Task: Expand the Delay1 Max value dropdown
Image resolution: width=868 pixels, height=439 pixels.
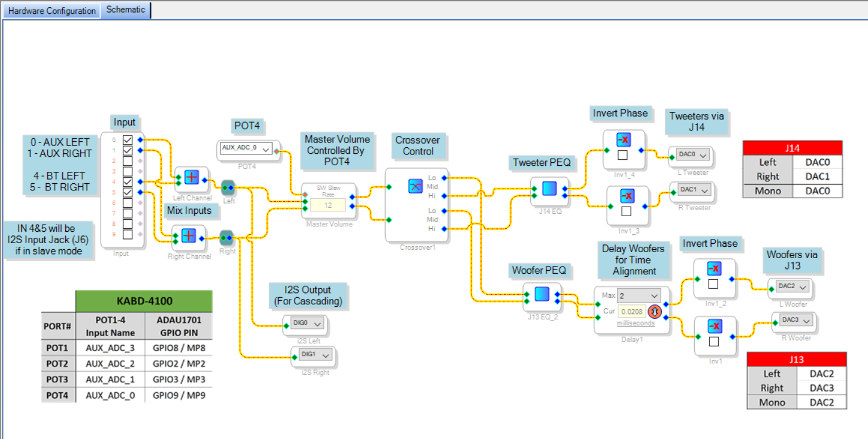Action: click(654, 296)
